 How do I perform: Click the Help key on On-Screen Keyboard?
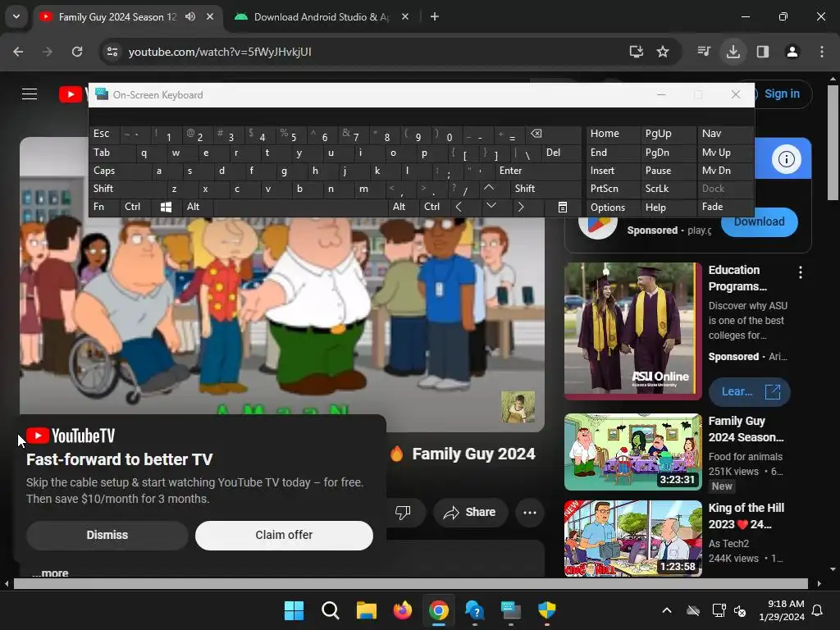click(x=668, y=208)
